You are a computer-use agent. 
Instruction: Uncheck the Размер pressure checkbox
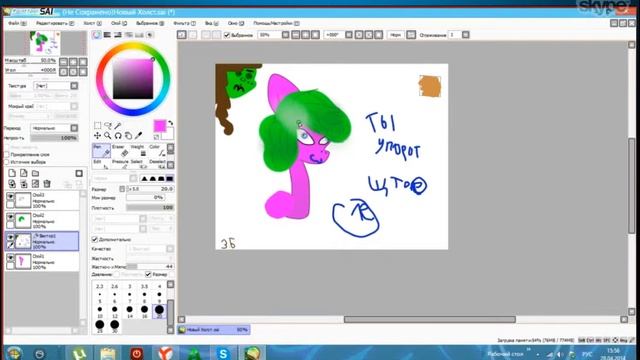tap(148, 274)
